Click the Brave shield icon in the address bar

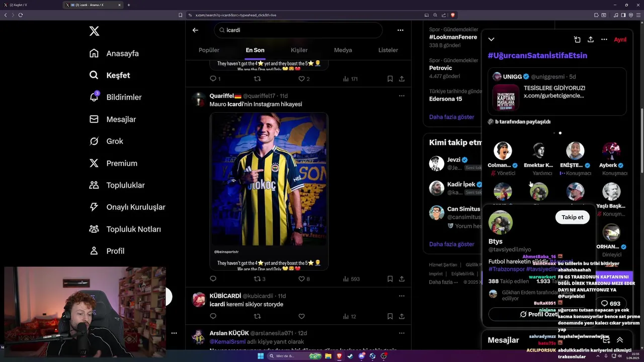pyautogui.click(x=453, y=15)
